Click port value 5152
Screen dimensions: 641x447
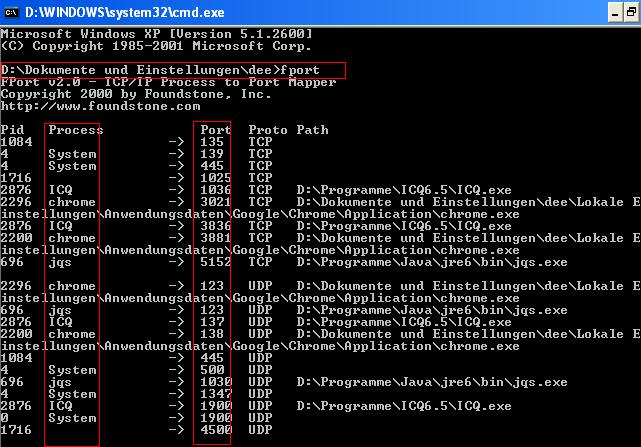pyautogui.click(x=216, y=262)
